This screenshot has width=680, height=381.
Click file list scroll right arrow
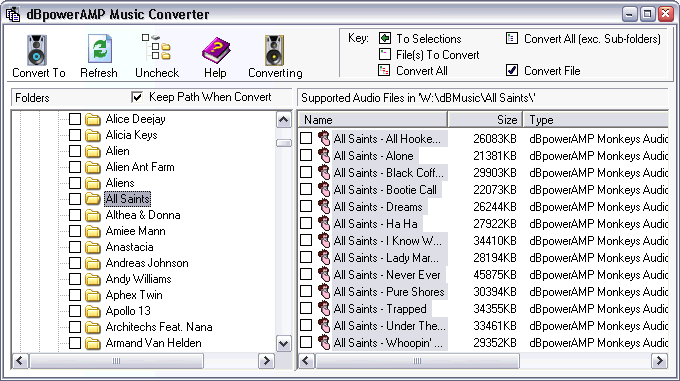(x=660, y=361)
